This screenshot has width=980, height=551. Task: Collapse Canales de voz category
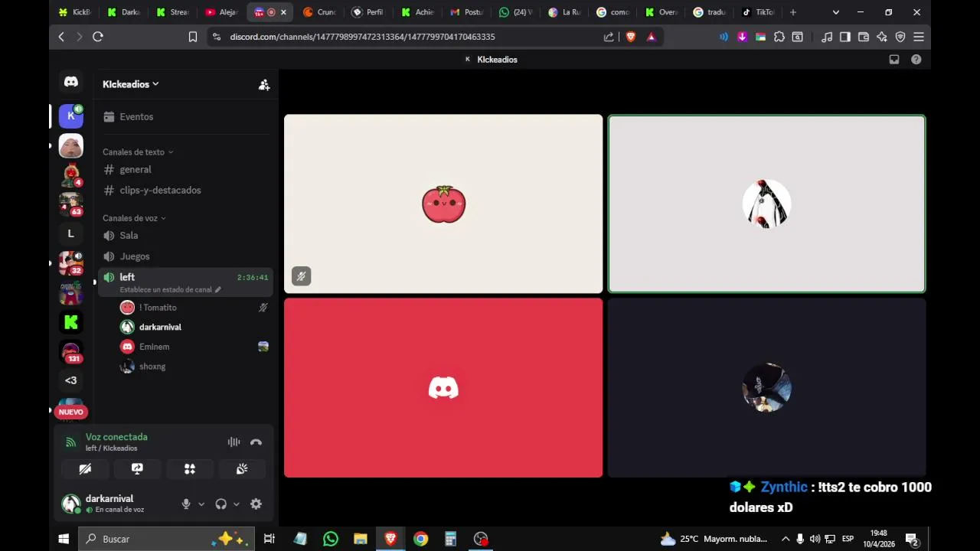[134, 218]
